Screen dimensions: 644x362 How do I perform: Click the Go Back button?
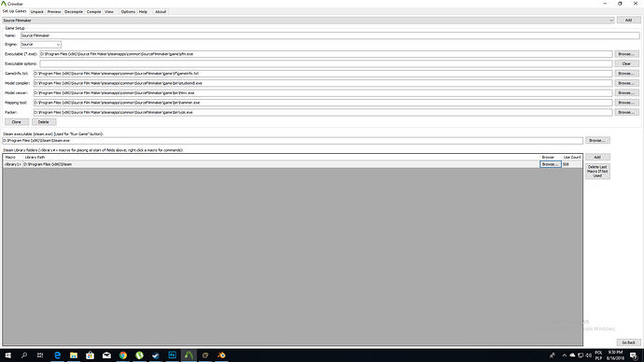pyautogui.click(x=628, y=342)
